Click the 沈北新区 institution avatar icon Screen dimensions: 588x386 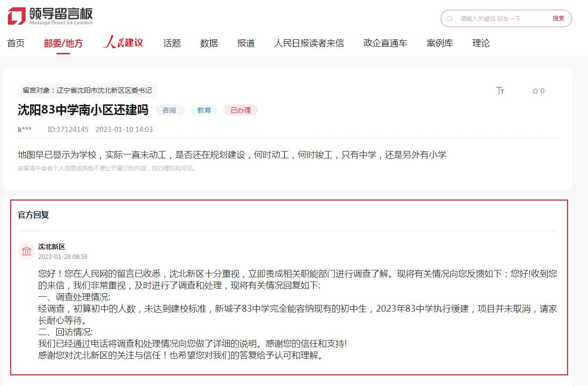tap(27, 252)
